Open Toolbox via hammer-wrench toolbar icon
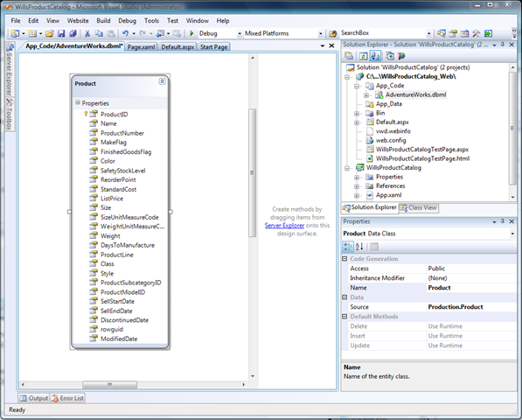 click(x=477, y=33)
